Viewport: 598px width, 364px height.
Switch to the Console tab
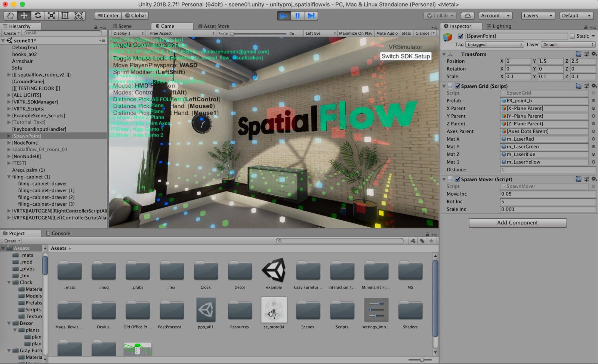coord(58,233)
